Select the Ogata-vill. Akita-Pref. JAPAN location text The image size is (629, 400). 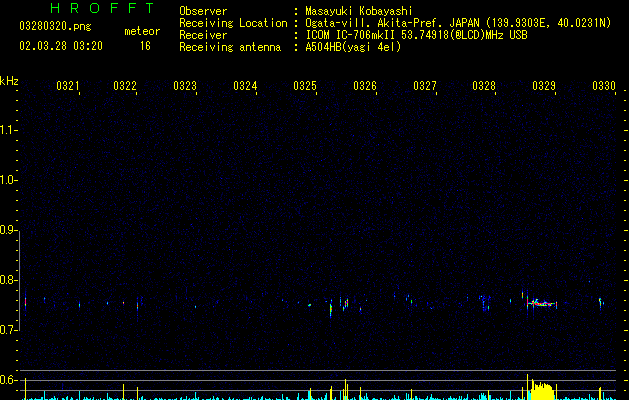(x=458, y=23)
